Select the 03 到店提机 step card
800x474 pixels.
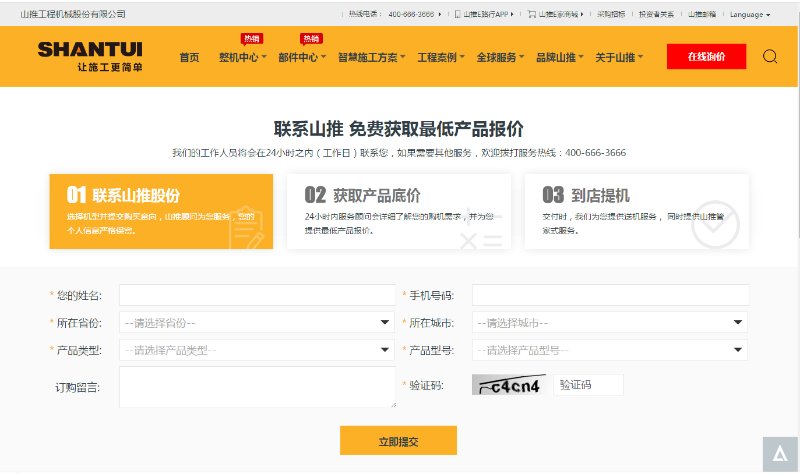[x=637, y=211]
